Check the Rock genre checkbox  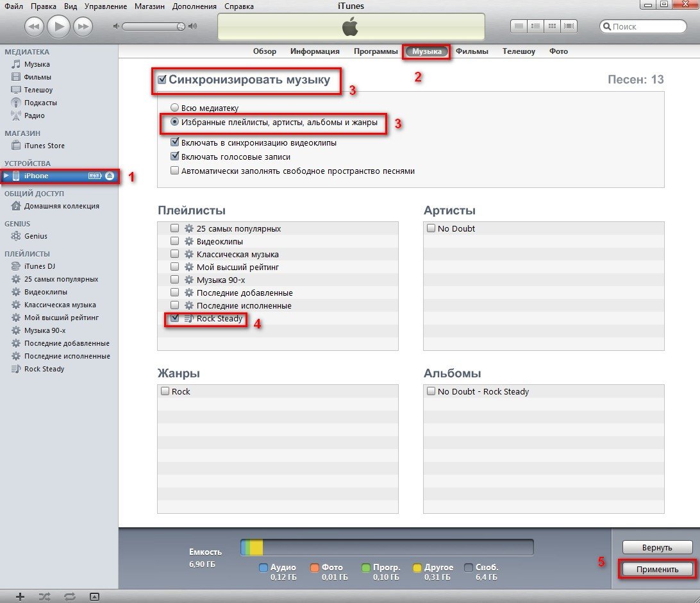pyautogui.click(x=165, y=391)
